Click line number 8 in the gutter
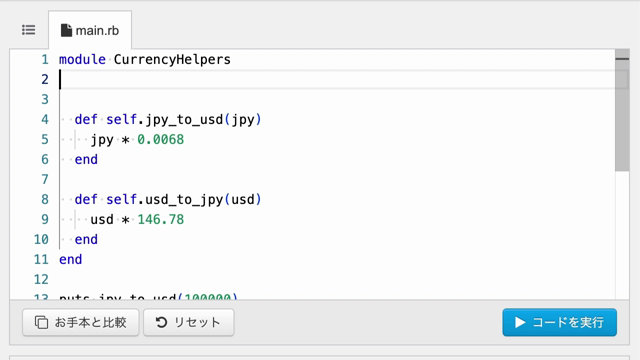640x360 pixels. [x=44, y=200]
